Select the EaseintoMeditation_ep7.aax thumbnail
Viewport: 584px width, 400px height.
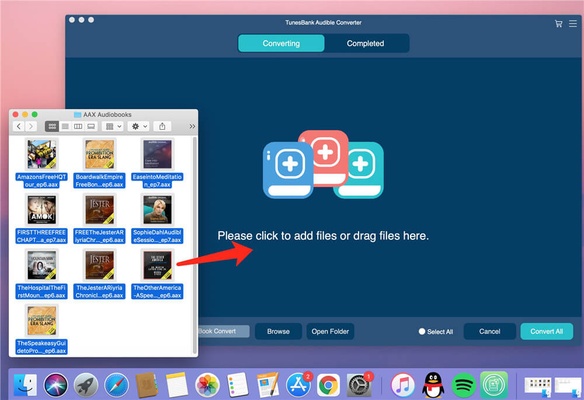pyautogui.click(x=158, y=154)
